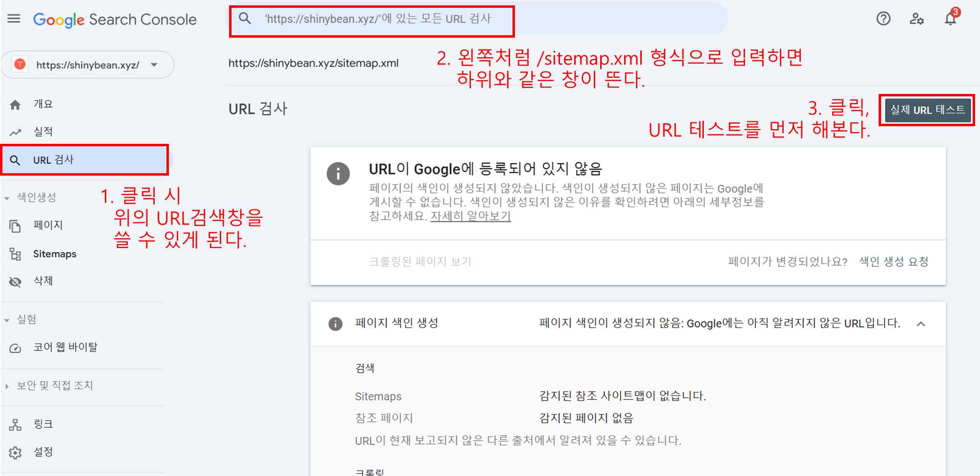Image resolution: width=980 pixels, height=476 pixels.
Task: Click the heading URL이 Google에 등록되어 있지 않음
Action: point(485,169)
